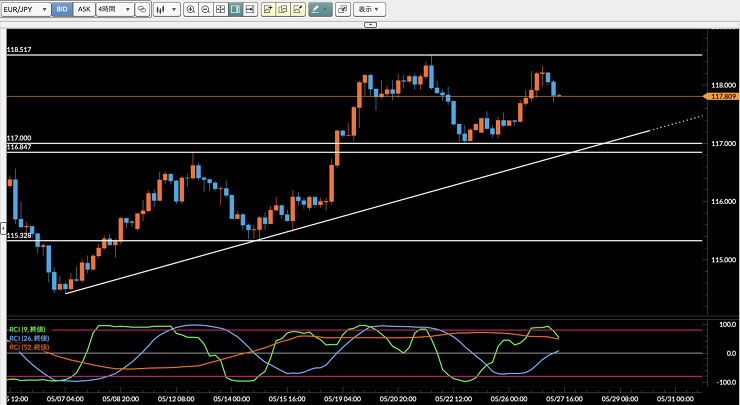This screenshot has width=740, height=405.
Task: Click the chart link icon next to the timeframe
Action: [x=143, y=9]
